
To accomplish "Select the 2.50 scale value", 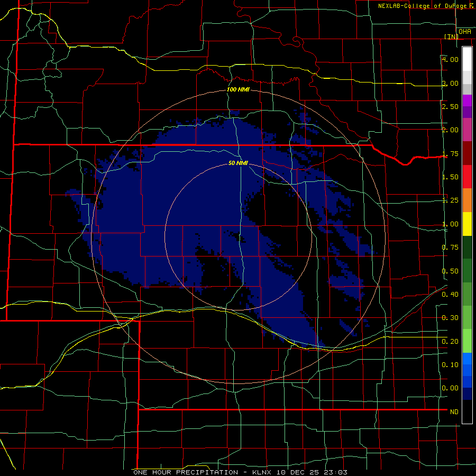I will [x=450, y=106].
